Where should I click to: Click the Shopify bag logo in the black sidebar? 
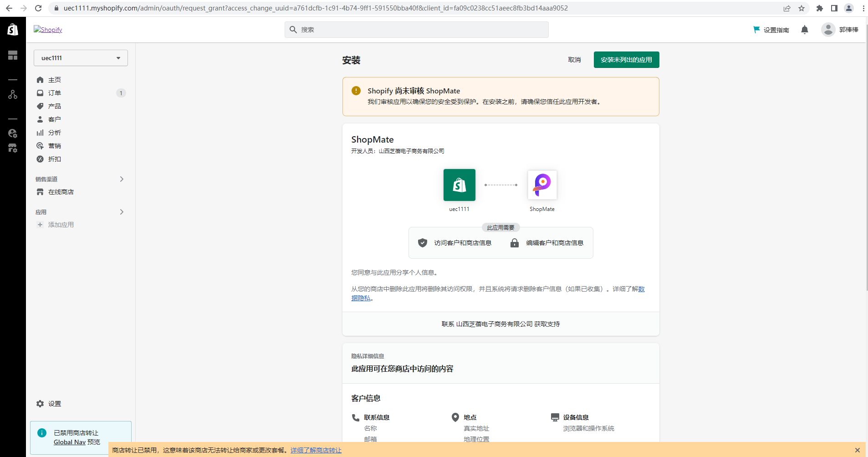(x=13, y=30)
